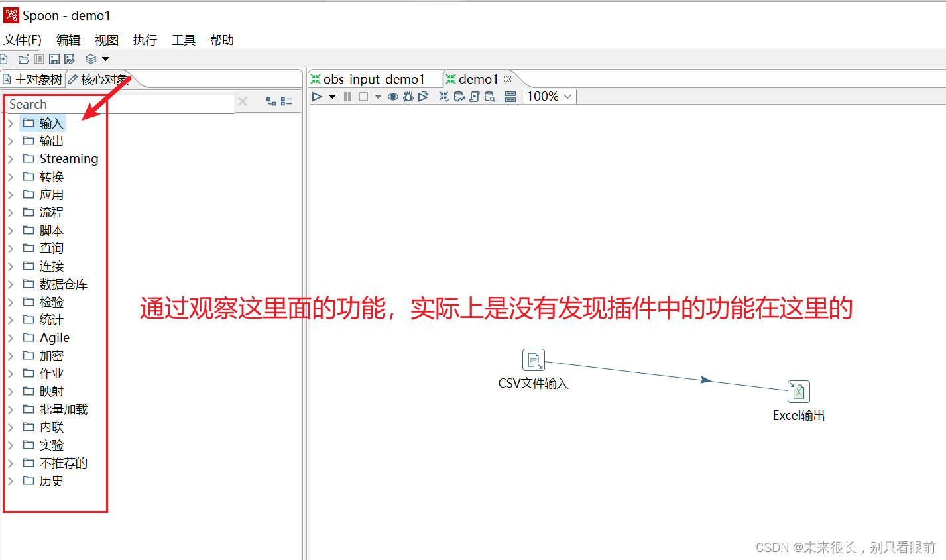Switch to the 核心对象 tab
The image size is (946, 560).
click(x=98, y=80)
